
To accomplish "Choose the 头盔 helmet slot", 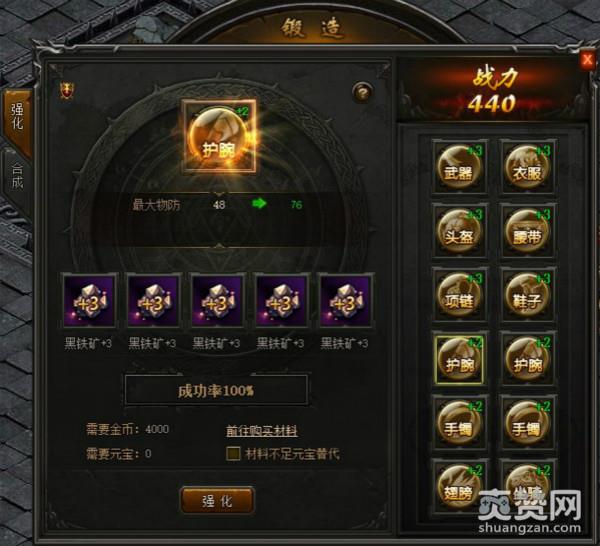I will tap(459, 231).
